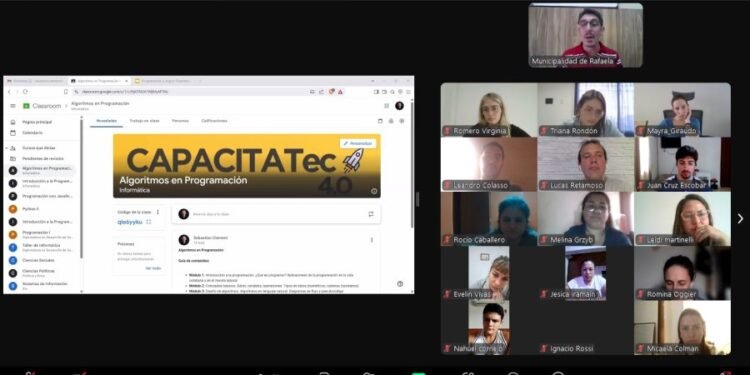This screenshot has height=375, width=750.
Task: Open the class calendar icon right of Calificaciones
Action: tap(380, 121)
